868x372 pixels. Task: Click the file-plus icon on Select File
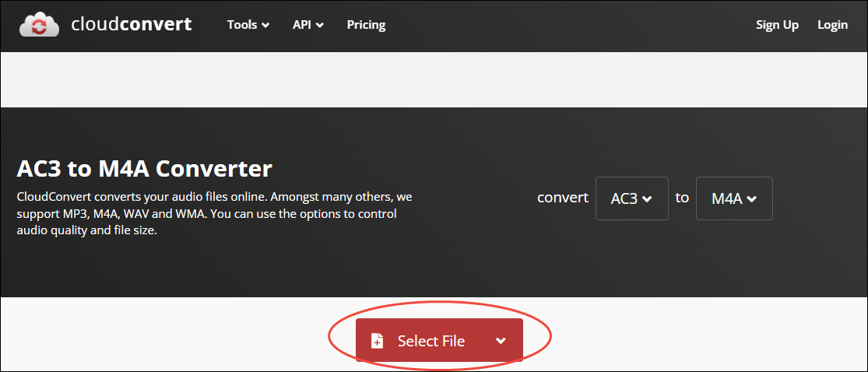pyautogui.click(x=377, y=340)
